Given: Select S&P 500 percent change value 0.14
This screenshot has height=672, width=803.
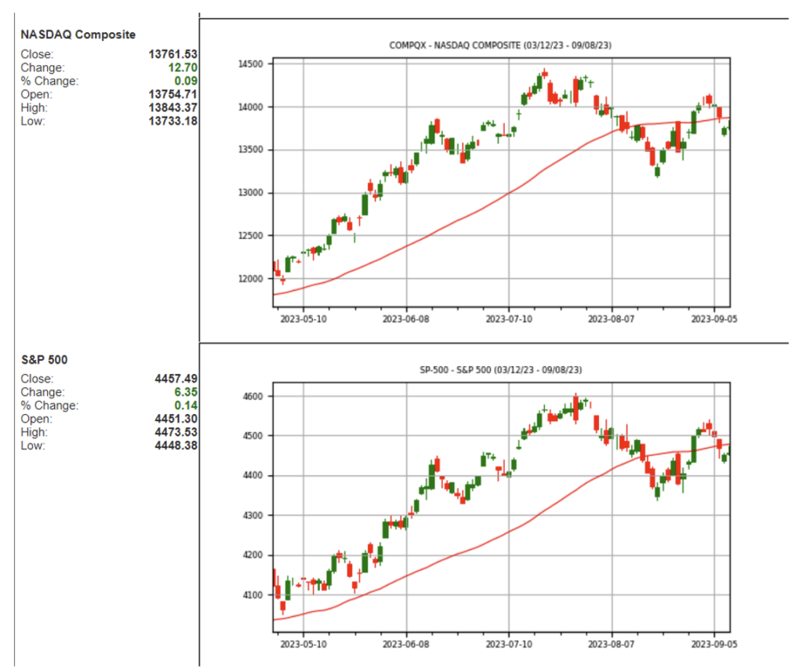Looking at the screenshot, I should pyautogui.click(x=186, y=405).
